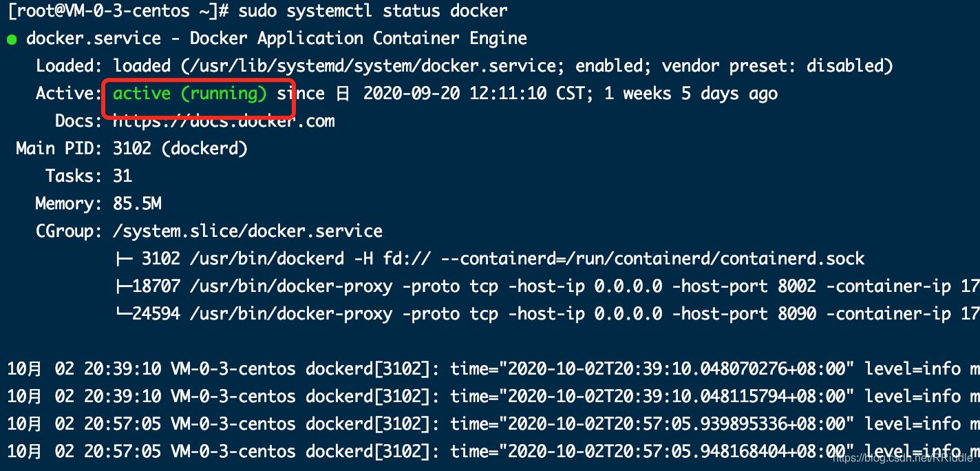Click the 'Active:' label
Screen dimensions: 980x471
click(69, 94)
